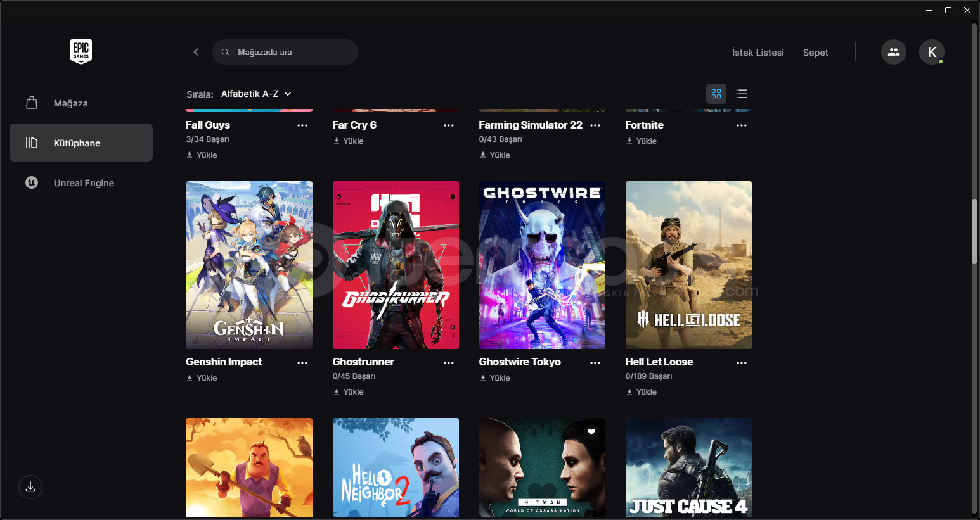980x520 pixels.
Task: Open Hell Let Loose options menu
Action: 742,363
